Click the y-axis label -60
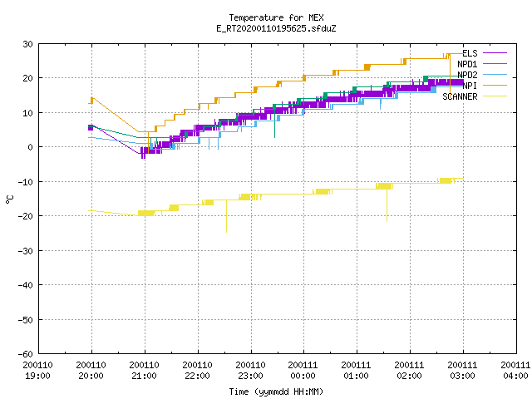Viewport: 532px width, 399px height. pos(26,354)
